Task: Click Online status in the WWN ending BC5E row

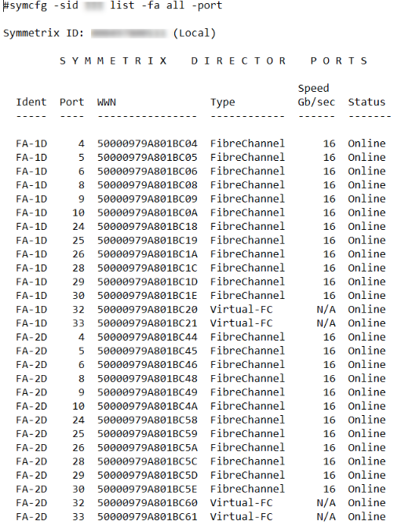Action: (x=367, y=489)
